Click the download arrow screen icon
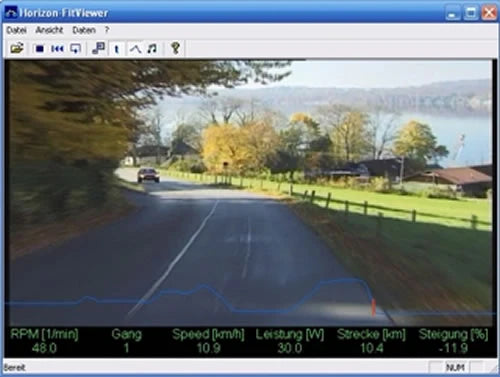The image size is (500, 377). click(x=76, y=49)
